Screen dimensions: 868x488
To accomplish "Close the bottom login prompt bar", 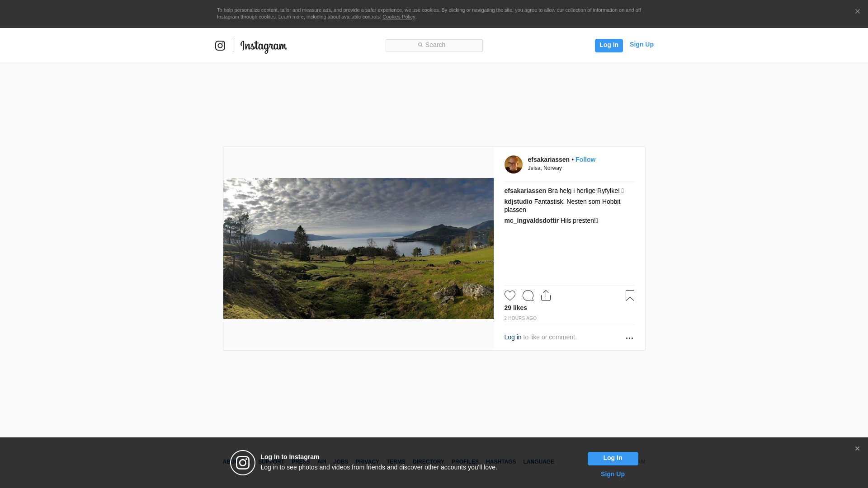I will 857,449.
